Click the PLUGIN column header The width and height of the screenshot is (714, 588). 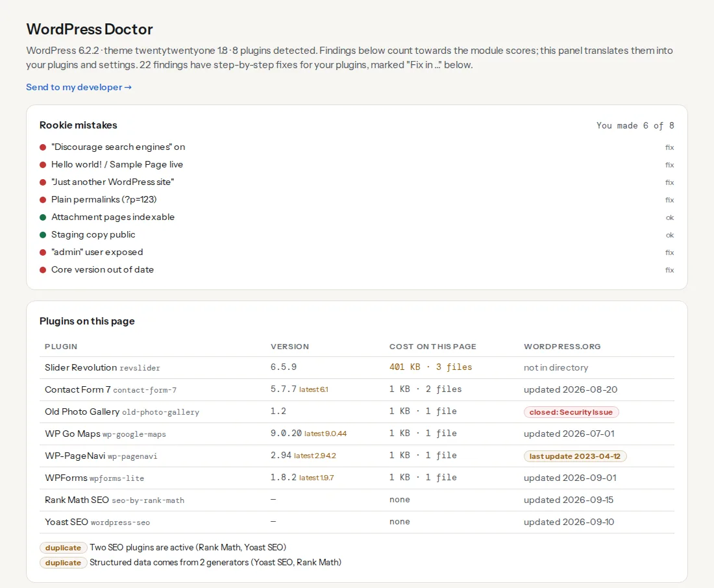[61, 347]
